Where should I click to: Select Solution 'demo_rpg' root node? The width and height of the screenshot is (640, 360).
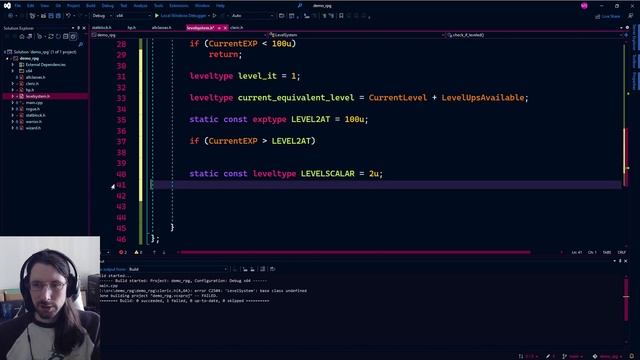pyautogui.click(x=44, y=52)
